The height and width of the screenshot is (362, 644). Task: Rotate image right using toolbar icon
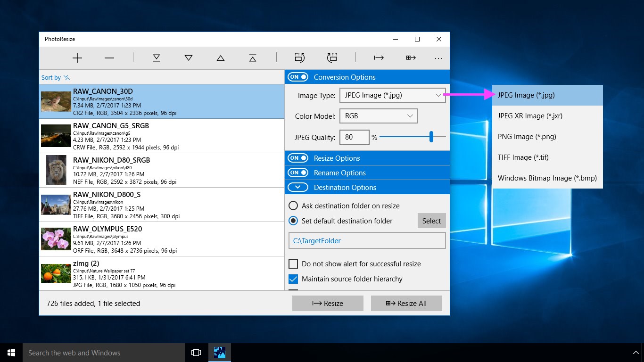point(332,58)
